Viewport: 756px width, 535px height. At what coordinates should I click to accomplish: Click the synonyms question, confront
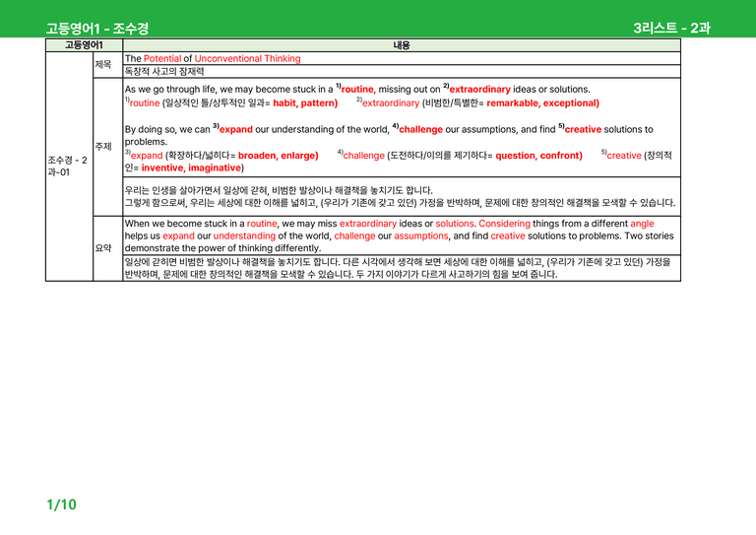539,156
